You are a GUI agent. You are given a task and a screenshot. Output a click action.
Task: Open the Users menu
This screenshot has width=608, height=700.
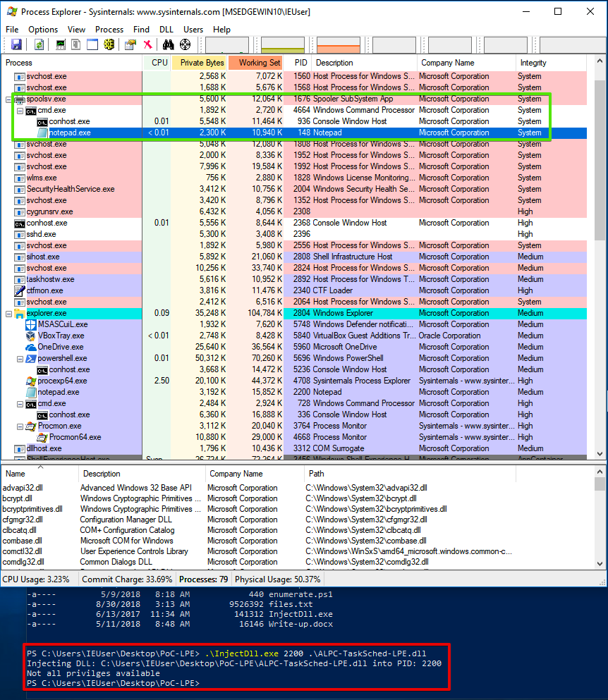pyautogui.click(x=193, y=30)
